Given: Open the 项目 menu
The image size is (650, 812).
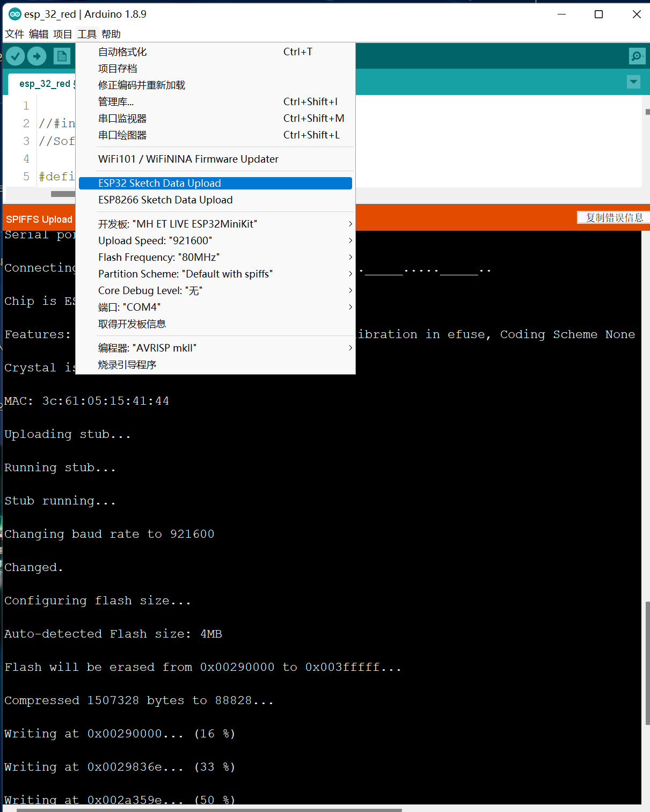Looking at the screenshot, I should 63,34.
